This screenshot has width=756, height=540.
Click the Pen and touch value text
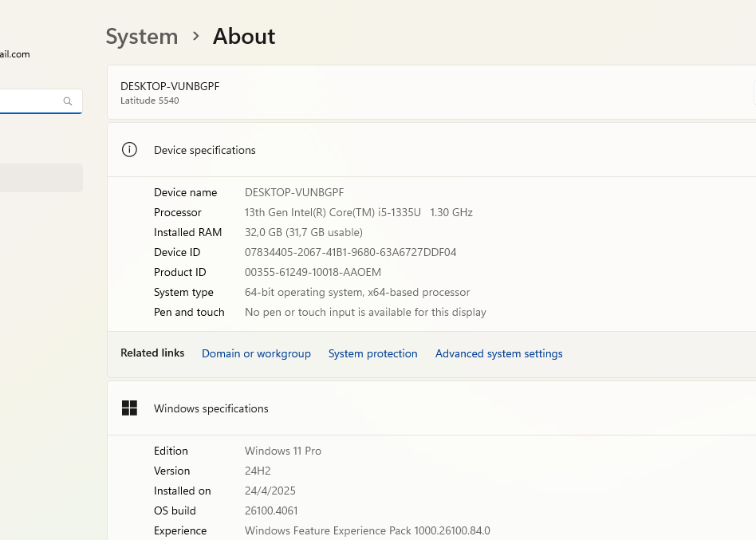click(x=365, y=312)
